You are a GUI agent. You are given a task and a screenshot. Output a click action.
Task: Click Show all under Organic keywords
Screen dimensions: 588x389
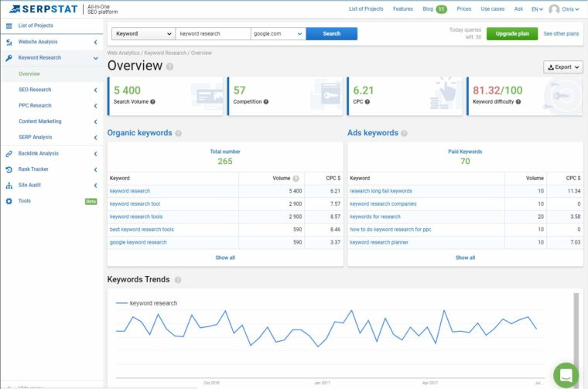225,258
